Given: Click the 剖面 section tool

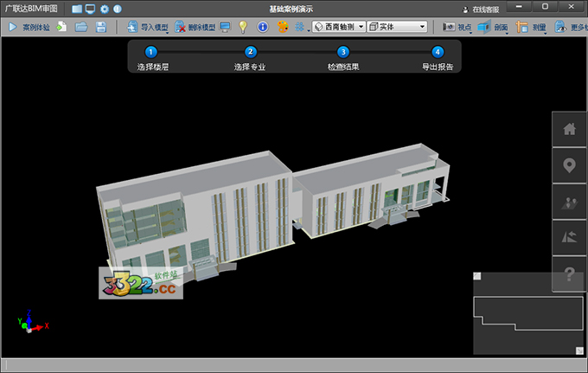Looking at the screenshot, I should (x=493, y=27).
